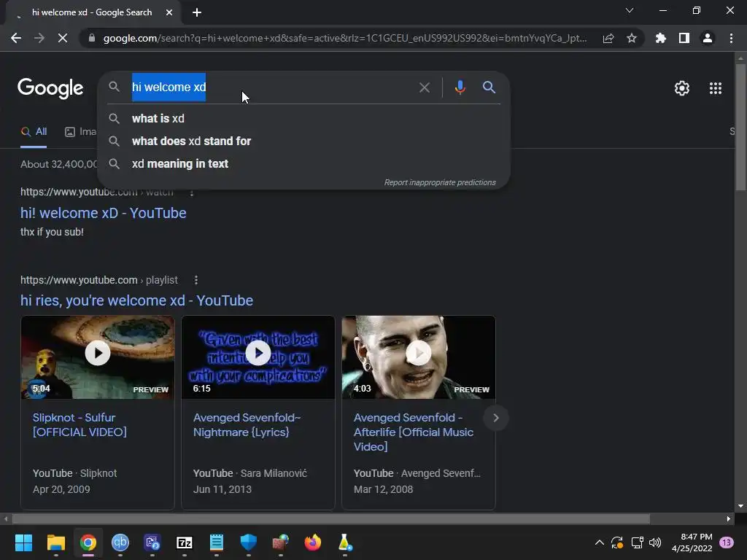Click inside the 'hi welcome xd' search field
The image size is (747, 560).
click(x=271, y=87)
